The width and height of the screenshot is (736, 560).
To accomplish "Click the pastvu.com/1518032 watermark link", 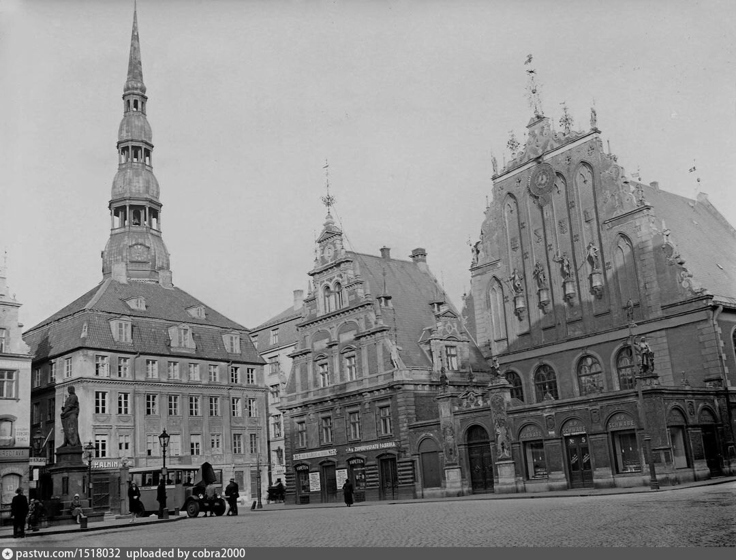I will click(67, 554).
